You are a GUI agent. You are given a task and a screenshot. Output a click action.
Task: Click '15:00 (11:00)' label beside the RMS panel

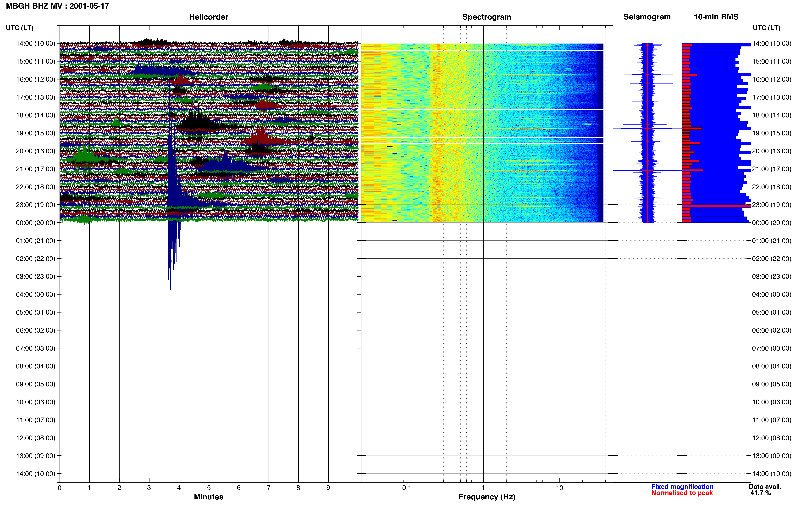772,61
